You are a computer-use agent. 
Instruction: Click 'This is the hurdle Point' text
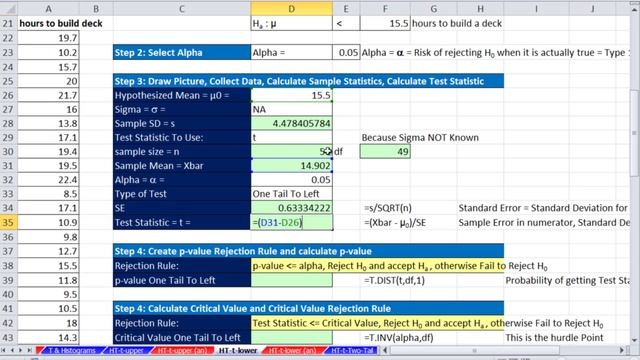pos(554,338)
